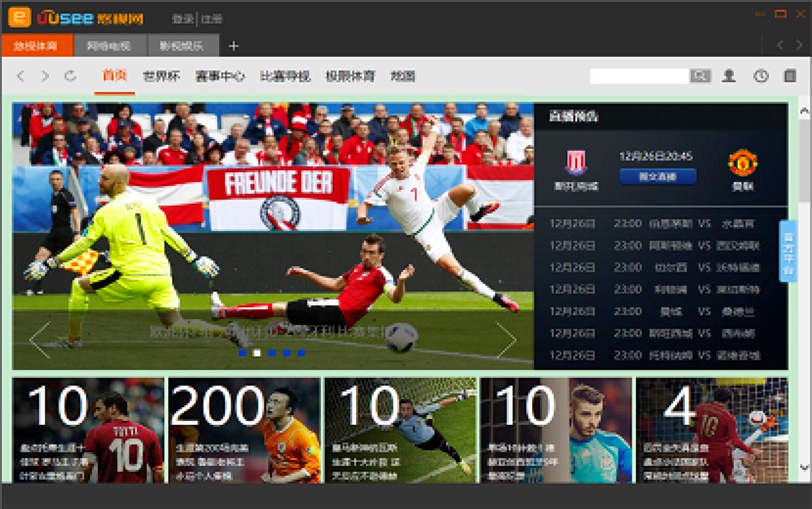
Task: Select the last carousel indicator dot
Action: (300, 352)
